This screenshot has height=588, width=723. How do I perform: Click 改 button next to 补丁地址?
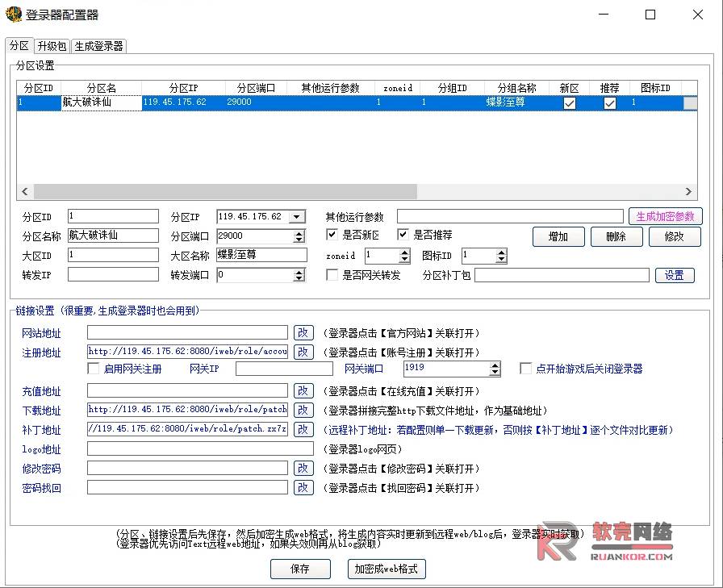click(303, 429)
